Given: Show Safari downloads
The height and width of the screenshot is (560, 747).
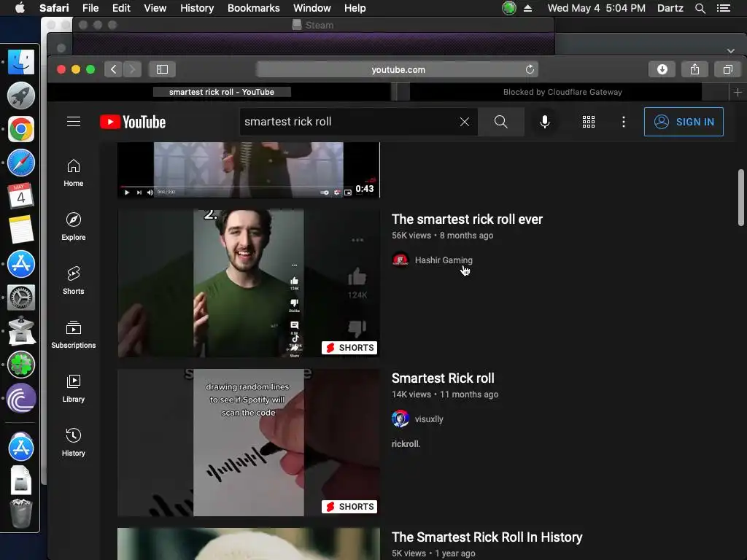Looking at the screenshot, I should (662, 69).
